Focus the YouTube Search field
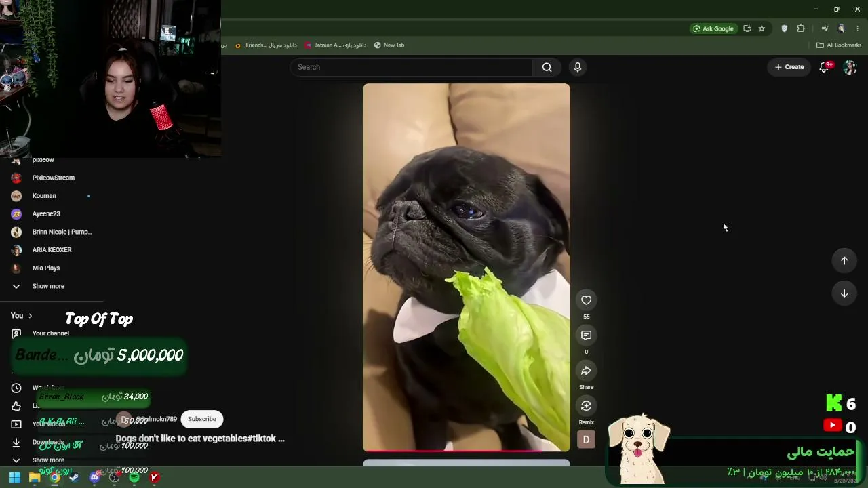Screen dimensions: 868x488 [x=412, y=67]
